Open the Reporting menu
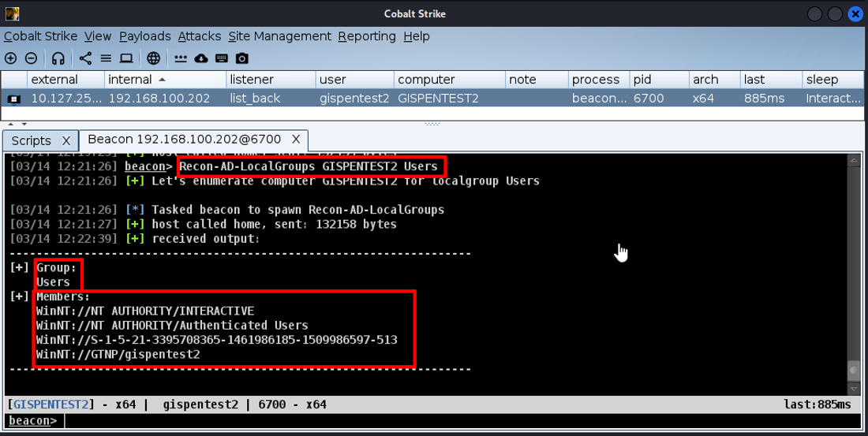 367,36
